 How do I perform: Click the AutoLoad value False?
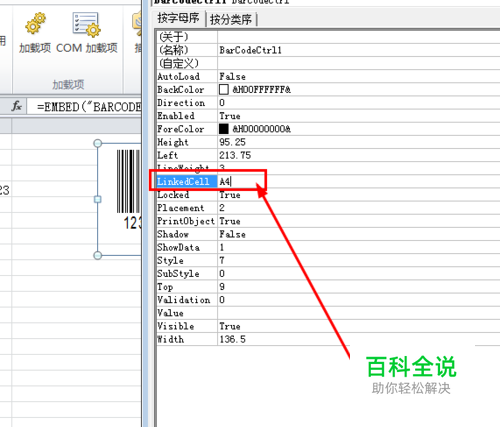pyautogui.click(x=232, y=76)
